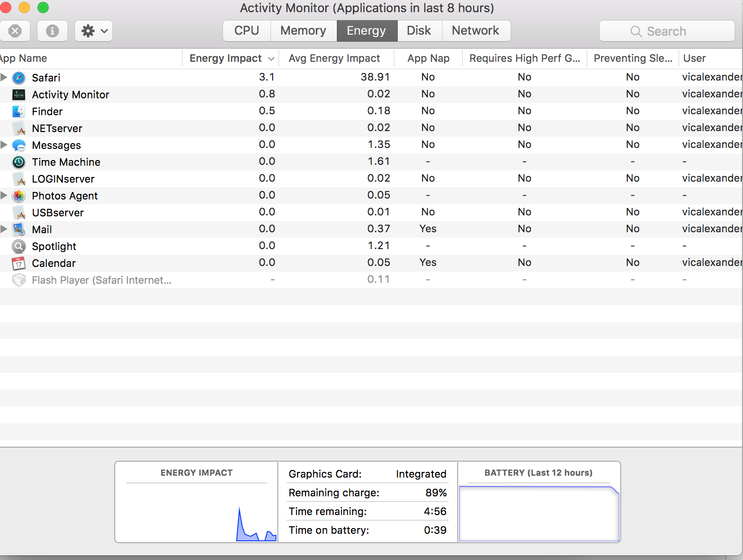This screenshot has width=743, height=560.
Task: Select the Spotlight row name
Action: coord(54,246)
